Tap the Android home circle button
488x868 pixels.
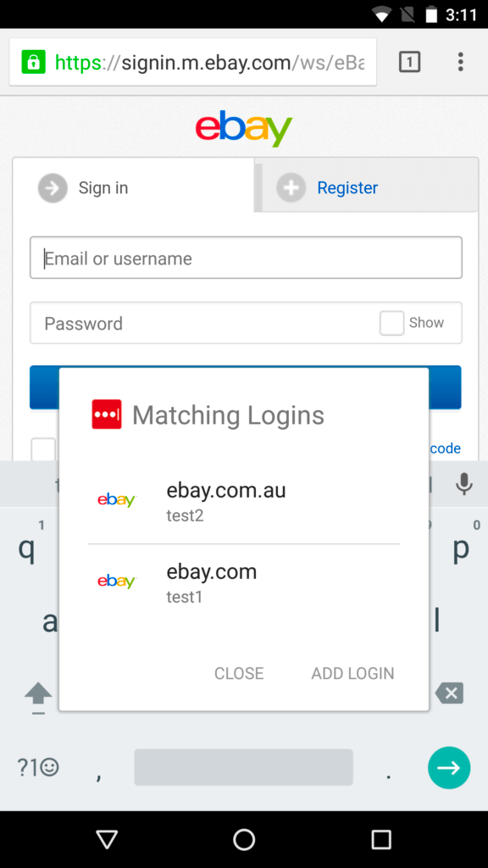click(244, 840)
